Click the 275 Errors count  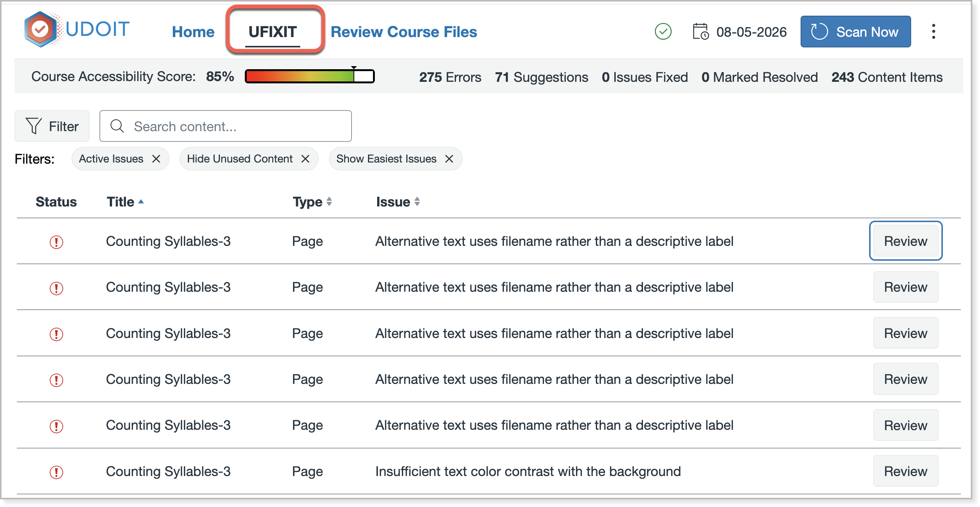(x=450, y=77)
